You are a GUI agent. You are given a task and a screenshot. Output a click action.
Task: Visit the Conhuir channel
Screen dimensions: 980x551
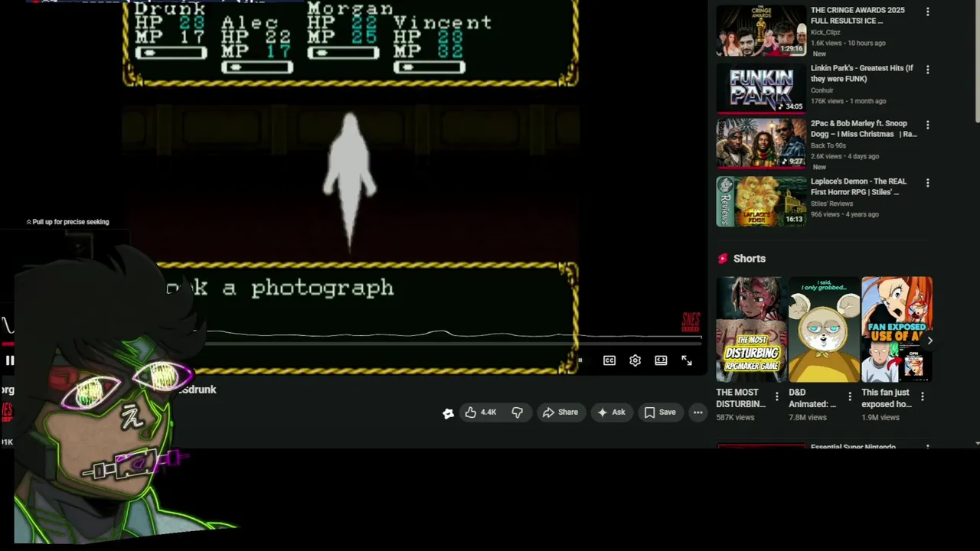point(822,90)
